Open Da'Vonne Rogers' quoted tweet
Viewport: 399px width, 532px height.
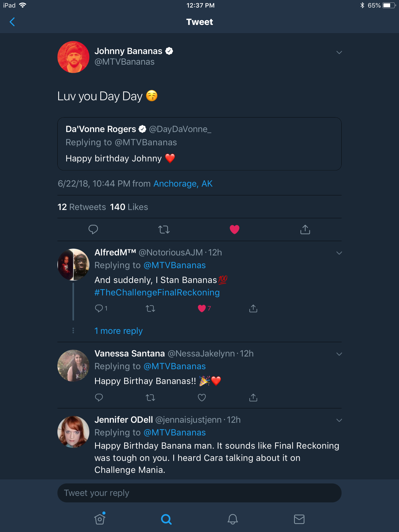tap(199, 144)
